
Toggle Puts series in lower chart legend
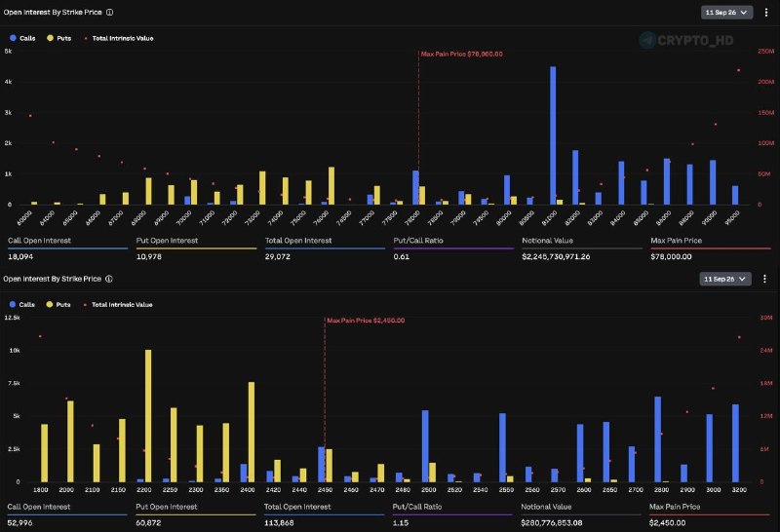coord(58,305)
